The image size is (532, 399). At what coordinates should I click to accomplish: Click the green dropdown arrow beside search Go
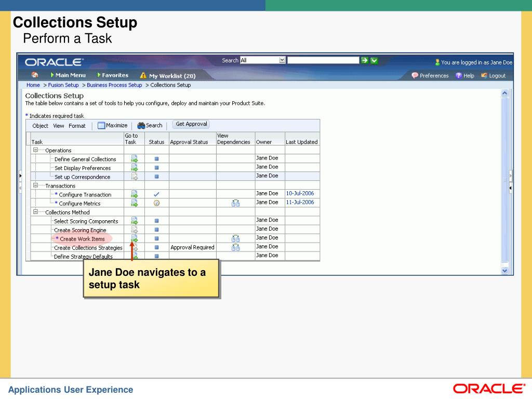point(374,60)
